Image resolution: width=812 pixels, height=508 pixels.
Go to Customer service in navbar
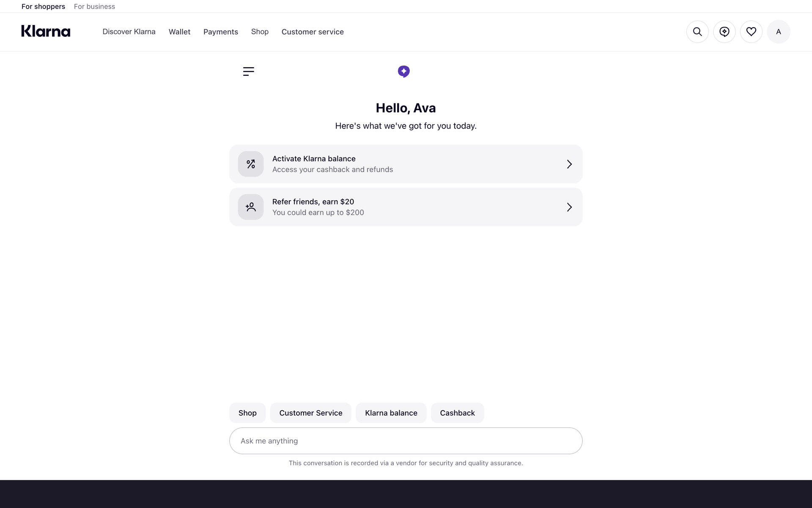(x=313, y=32)
